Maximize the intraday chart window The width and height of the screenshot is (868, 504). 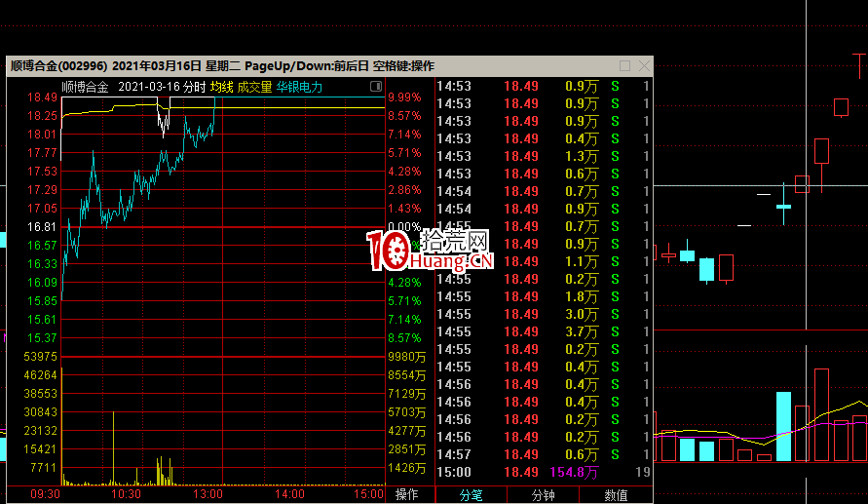pos(624,66)
